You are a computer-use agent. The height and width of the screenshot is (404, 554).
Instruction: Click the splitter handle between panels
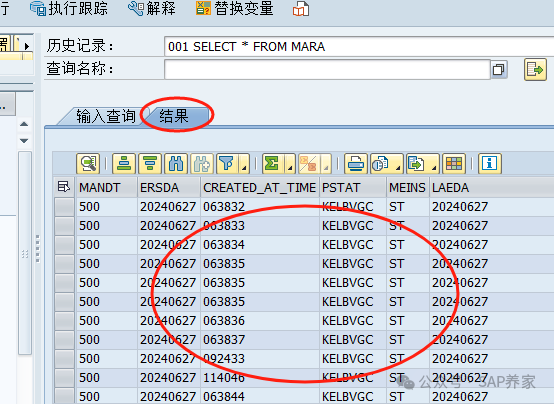coord(38,249)
